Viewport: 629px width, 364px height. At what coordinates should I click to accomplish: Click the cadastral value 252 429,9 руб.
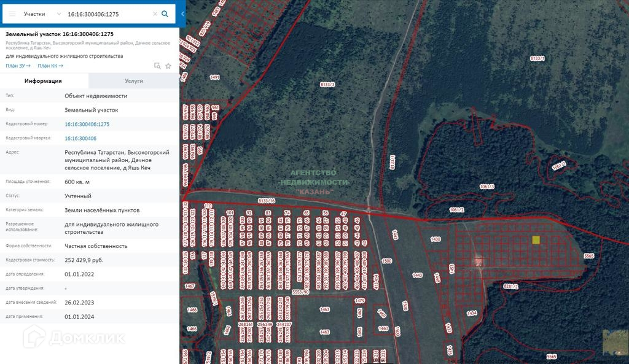pyautogui.click(x=84, y=260)
